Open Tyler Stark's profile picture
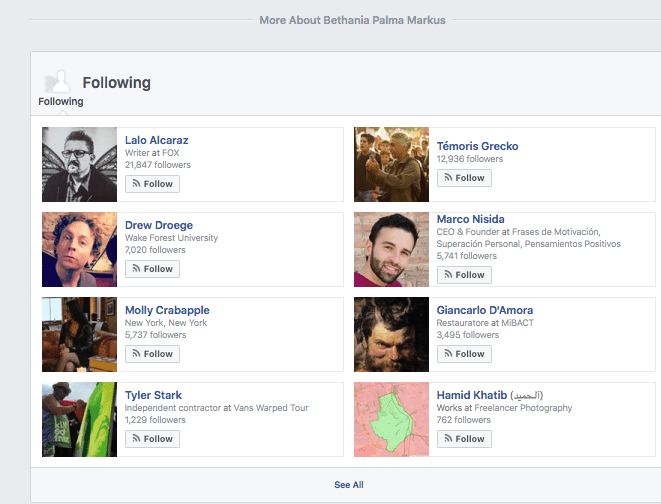661x504 pixels. click(x=80, y=420)
